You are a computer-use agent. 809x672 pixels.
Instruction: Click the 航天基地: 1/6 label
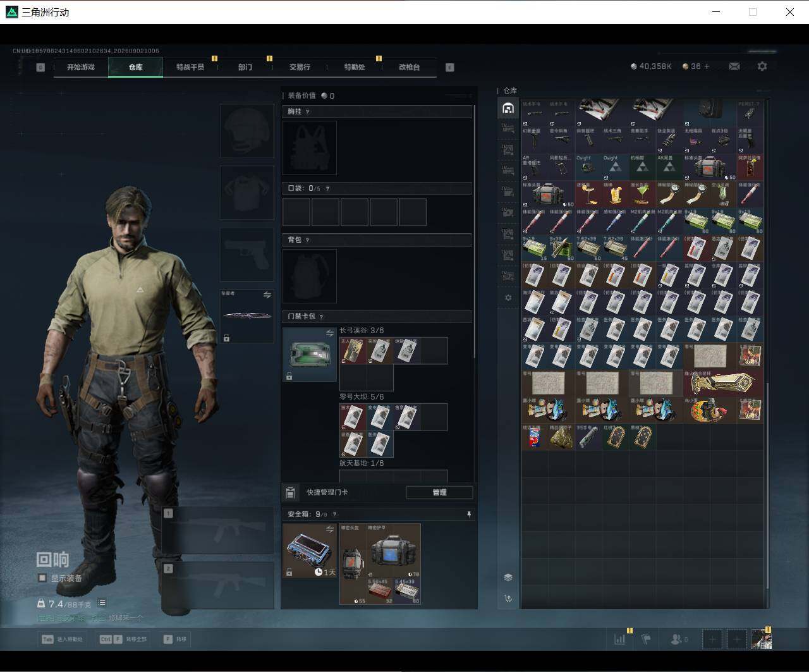pos(362,463)
